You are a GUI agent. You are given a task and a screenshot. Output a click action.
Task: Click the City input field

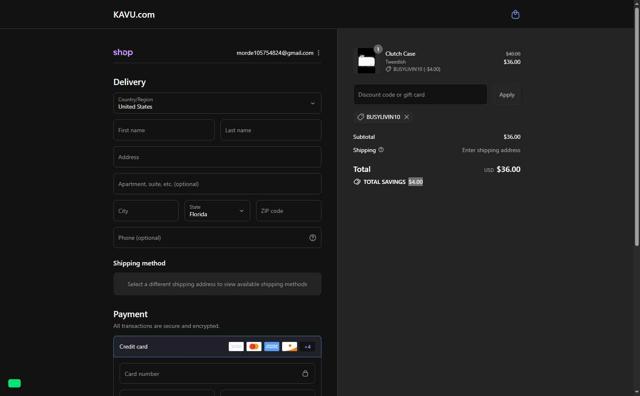click(146, 211)
